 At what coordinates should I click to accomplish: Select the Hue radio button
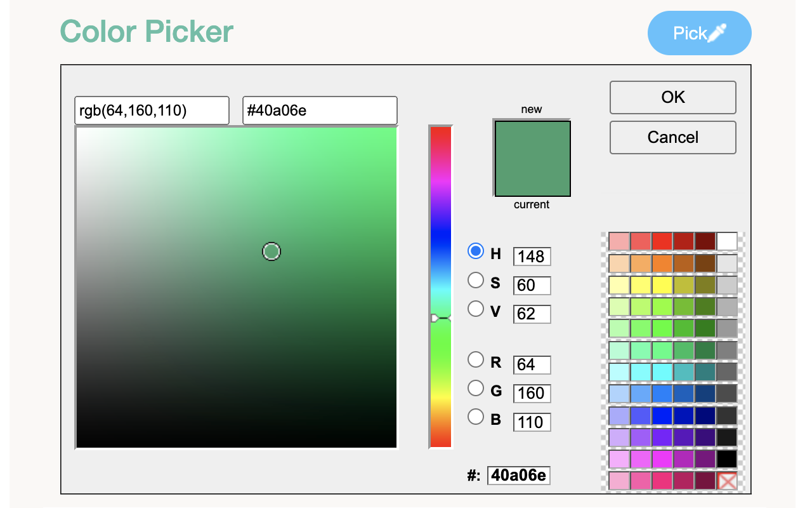(x=475, y=251)
